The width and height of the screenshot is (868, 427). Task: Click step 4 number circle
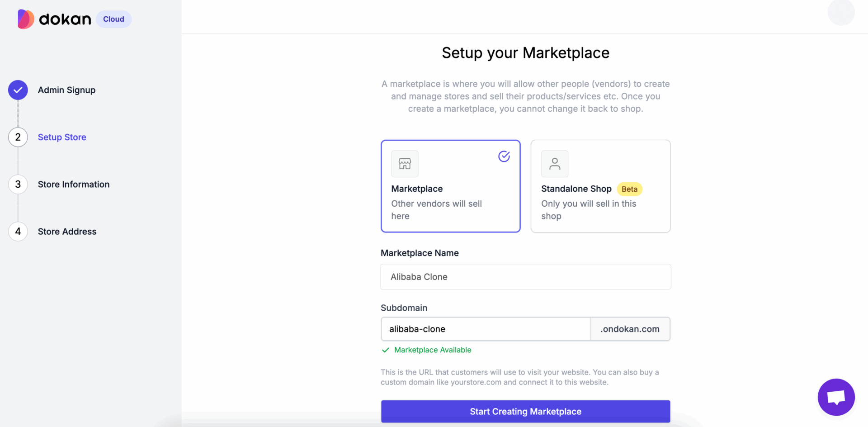[x=18, y=231]
